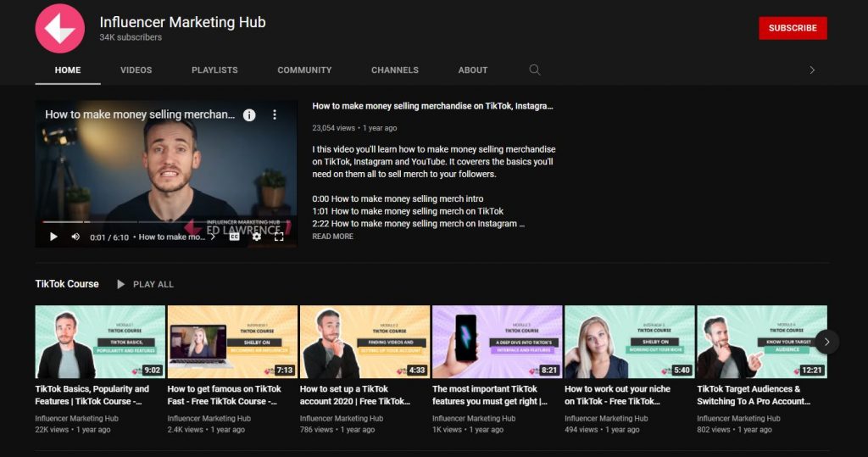Open the three-dot menu on the featured video
This screenshot has height=457, width=868.
[x=274, y=114]
